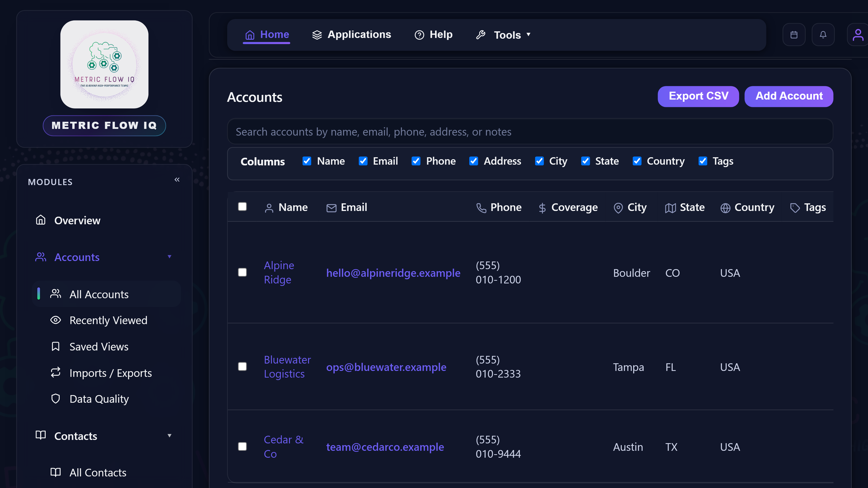Collapse the Accounts module section arrow
Viewport: 868px width, 488px height.
(169, 257)
